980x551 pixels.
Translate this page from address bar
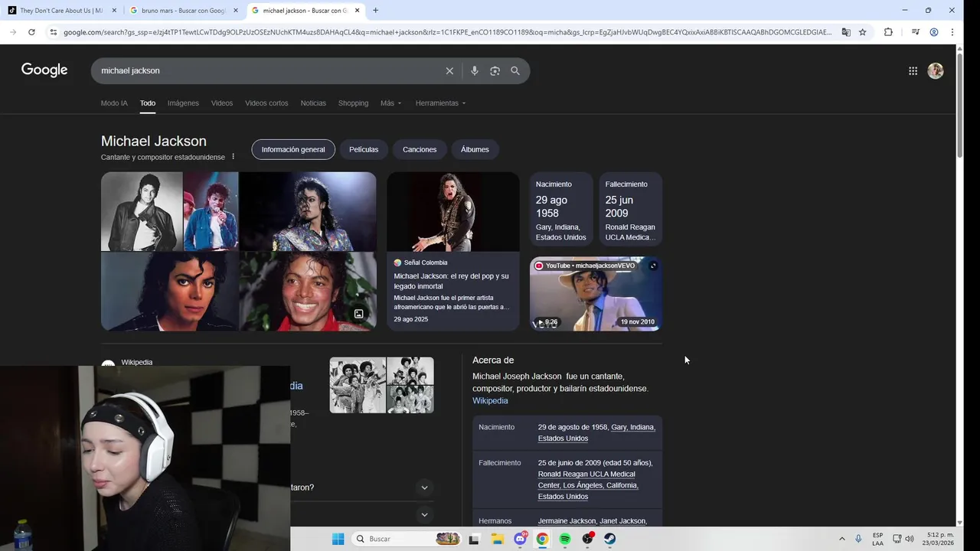pos(846,32)
